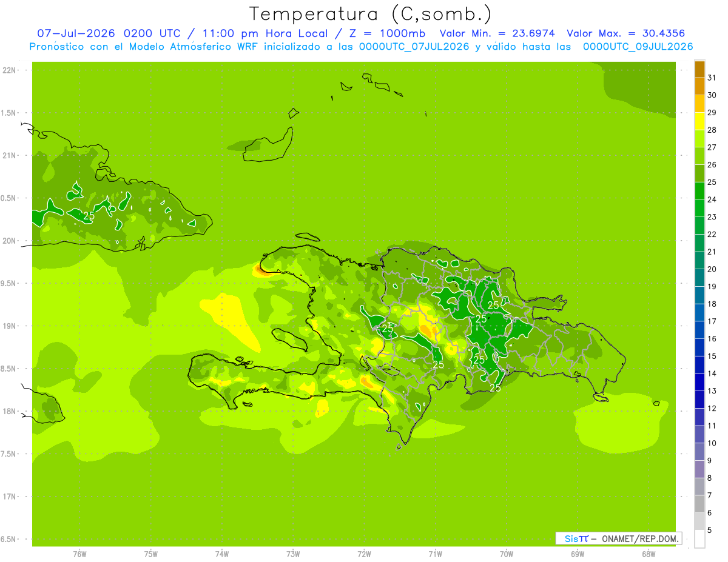Image resolution: width=728 pixels, height=562 pixels.
Task: Pick the blue band between 14 and 15
Action: pyautogui.click(x=699, y=365)
